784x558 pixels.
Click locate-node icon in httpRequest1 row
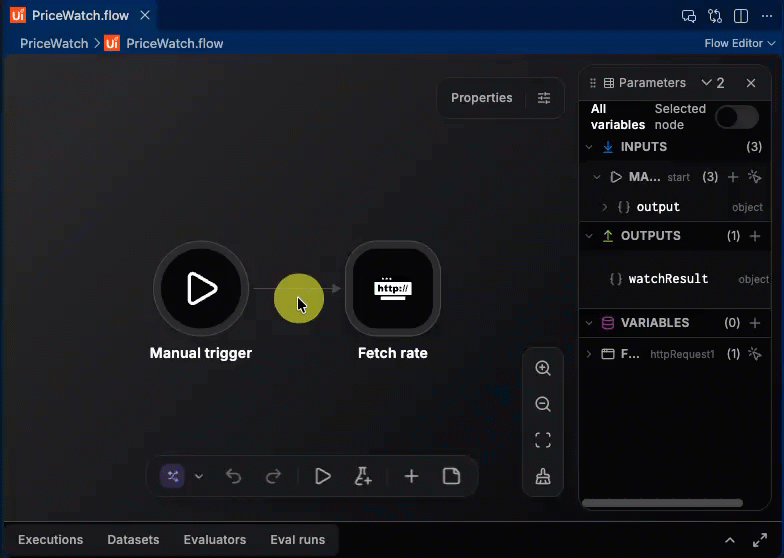point(754,354)
